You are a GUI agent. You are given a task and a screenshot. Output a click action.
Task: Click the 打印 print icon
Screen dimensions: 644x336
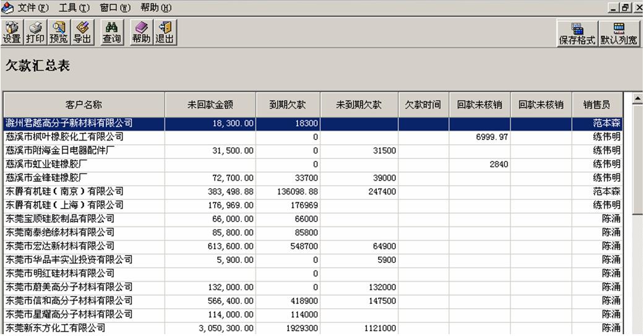(x=36, y=32)
